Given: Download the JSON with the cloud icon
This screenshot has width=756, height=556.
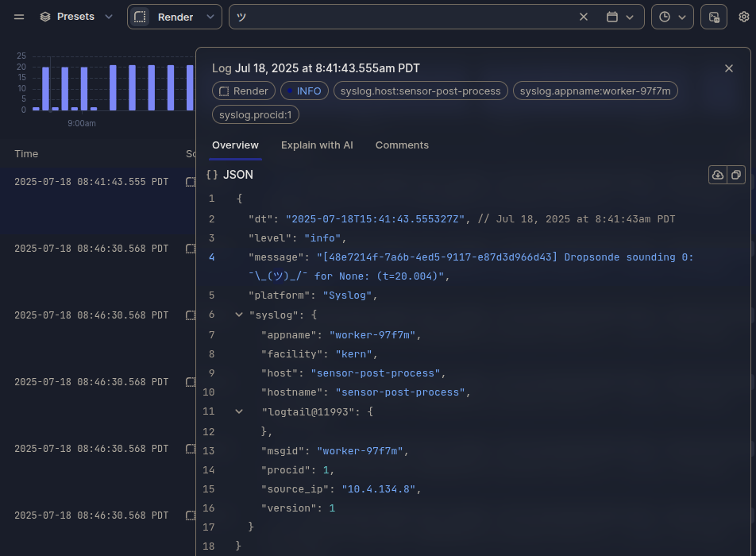Looking at the screenshot, I should tap(718, 175).
